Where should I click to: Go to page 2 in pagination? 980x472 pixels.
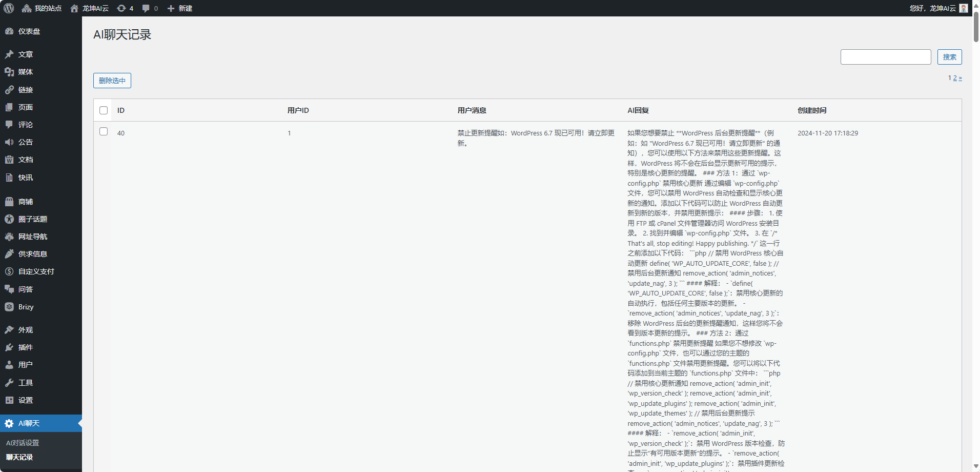(x=955, y=78)
